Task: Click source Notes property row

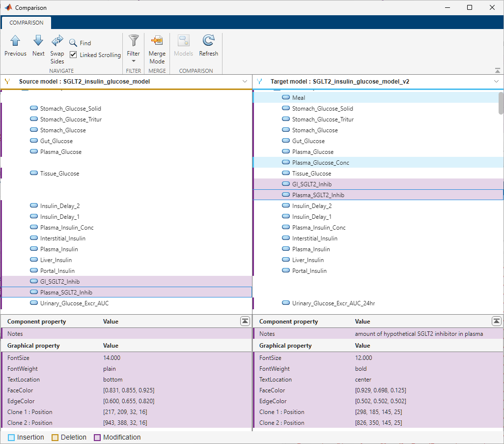Action: point(127,334)
